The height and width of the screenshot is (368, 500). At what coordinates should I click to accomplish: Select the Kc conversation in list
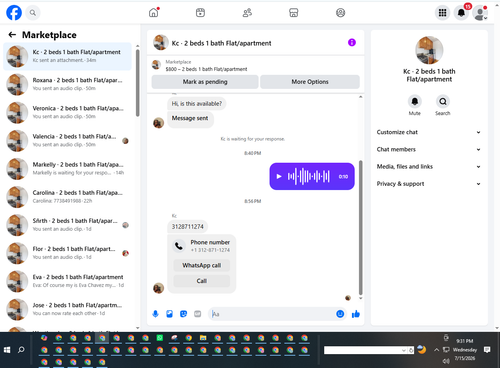coord(67,56)
